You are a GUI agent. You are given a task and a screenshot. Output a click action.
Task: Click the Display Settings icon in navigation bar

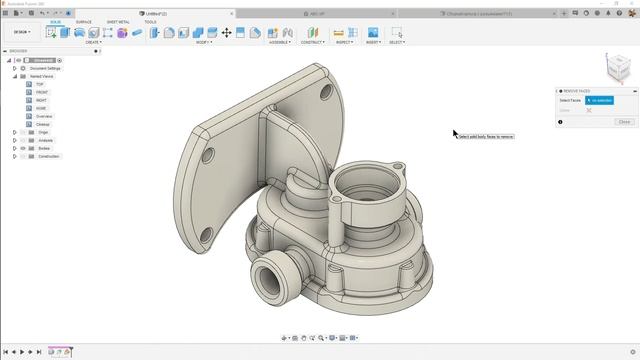tap(332, 338)
